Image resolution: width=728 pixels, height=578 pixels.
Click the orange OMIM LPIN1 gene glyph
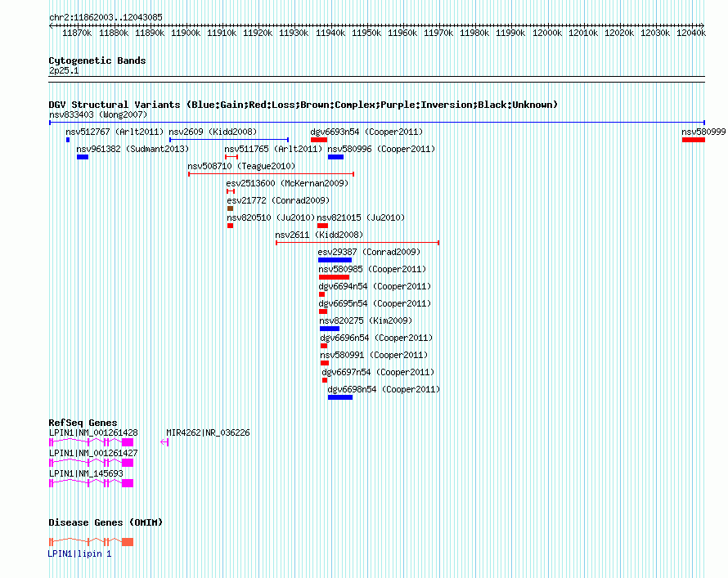(x=91, y=541)
